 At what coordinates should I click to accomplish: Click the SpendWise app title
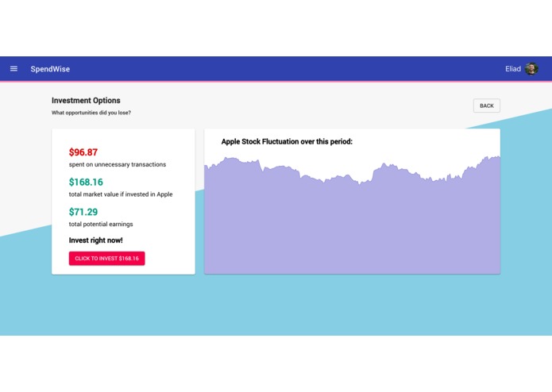tap(50, 69)
